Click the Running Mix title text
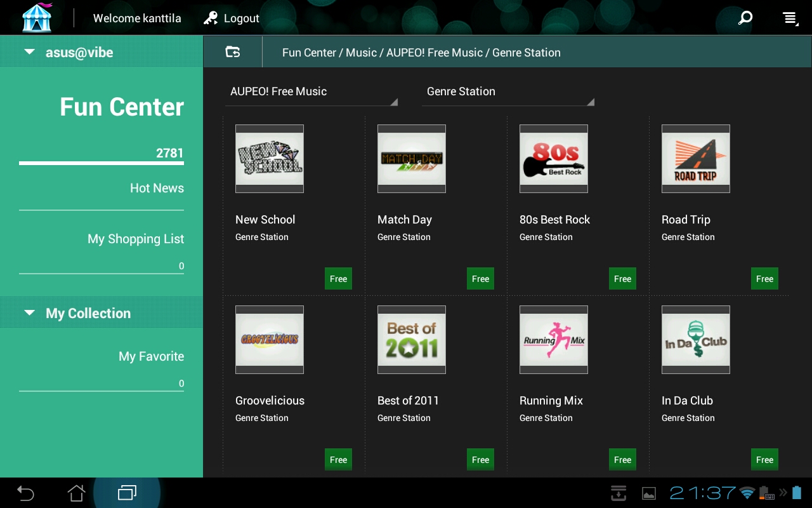 click(x=551, y=401)
